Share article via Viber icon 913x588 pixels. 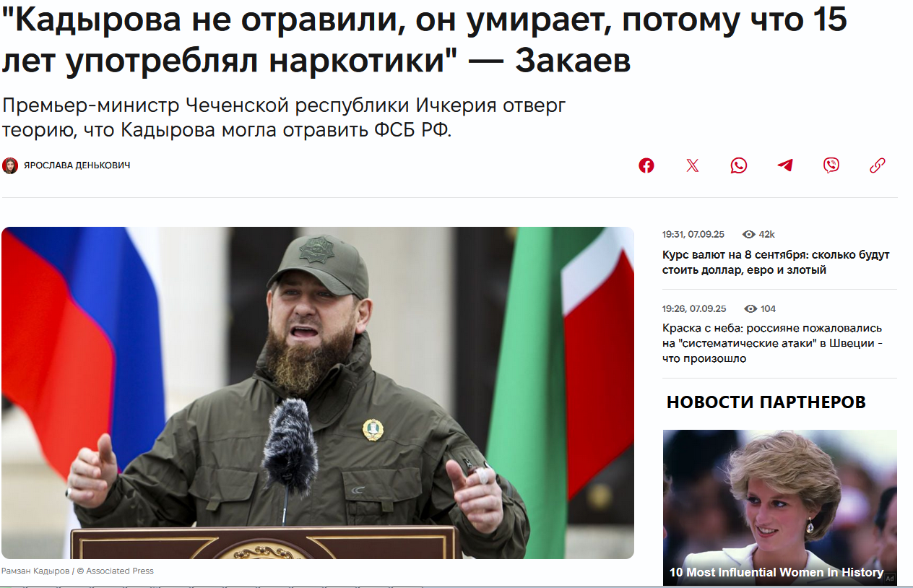point(831,165)
